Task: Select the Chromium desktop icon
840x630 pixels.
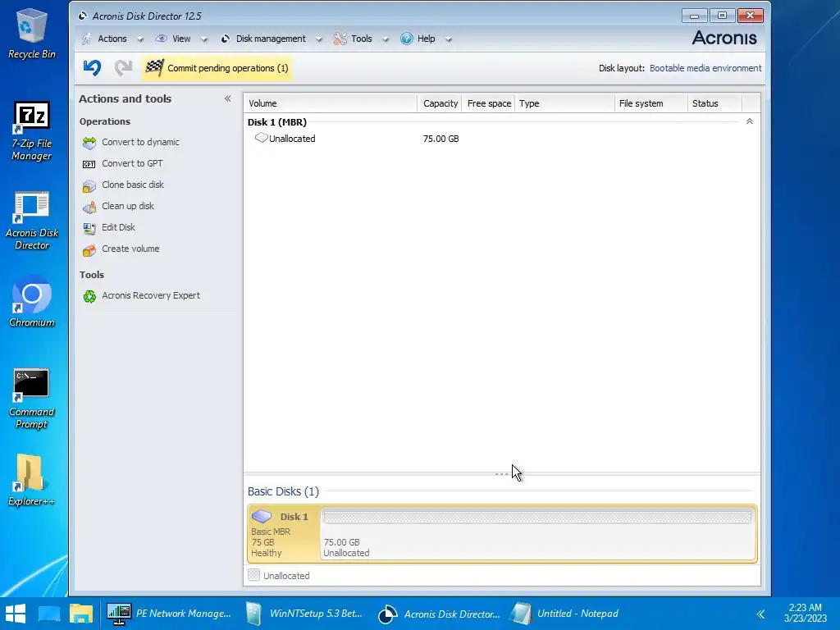Action: (x=32, y=301)
